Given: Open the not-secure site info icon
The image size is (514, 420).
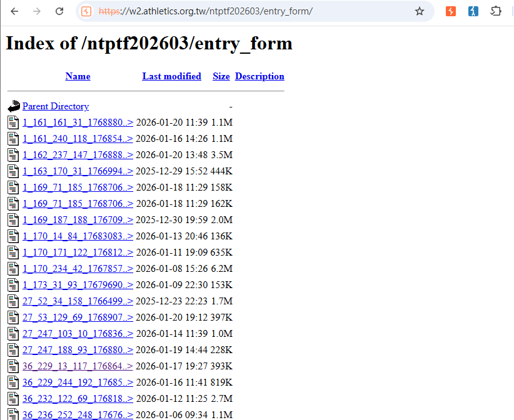Looking at the screenshot, I should point(86,11).
